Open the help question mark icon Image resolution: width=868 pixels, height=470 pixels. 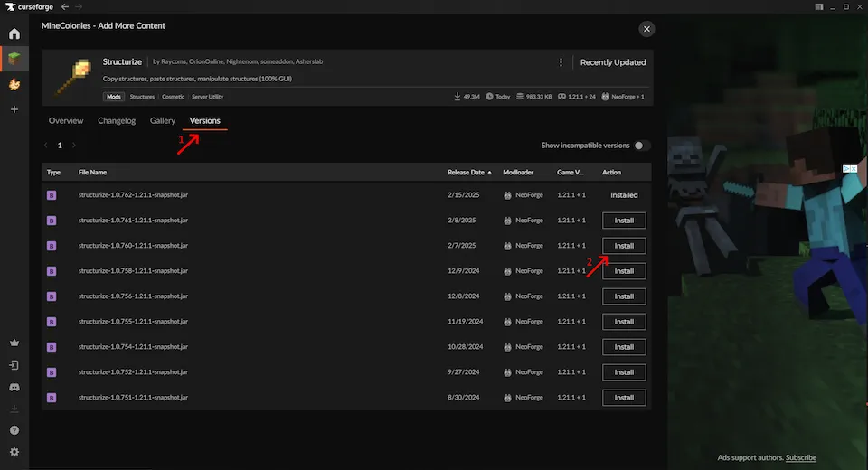[14, 430]
